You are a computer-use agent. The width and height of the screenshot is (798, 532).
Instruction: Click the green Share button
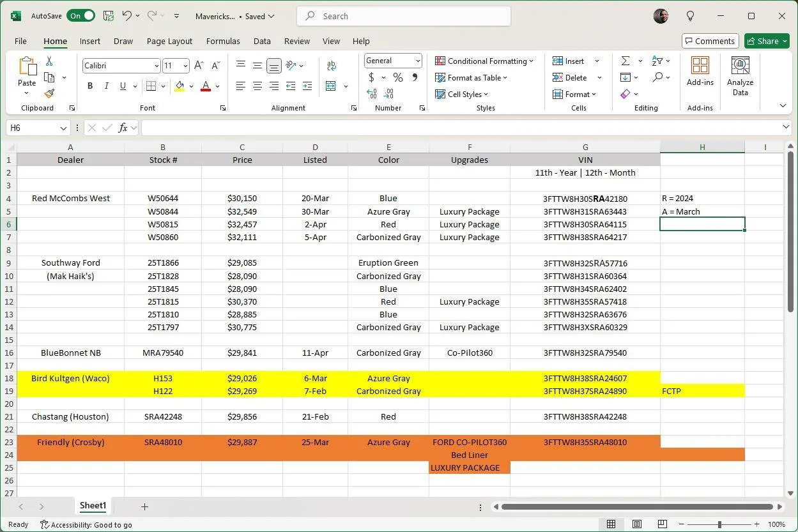tap(767, 41)
